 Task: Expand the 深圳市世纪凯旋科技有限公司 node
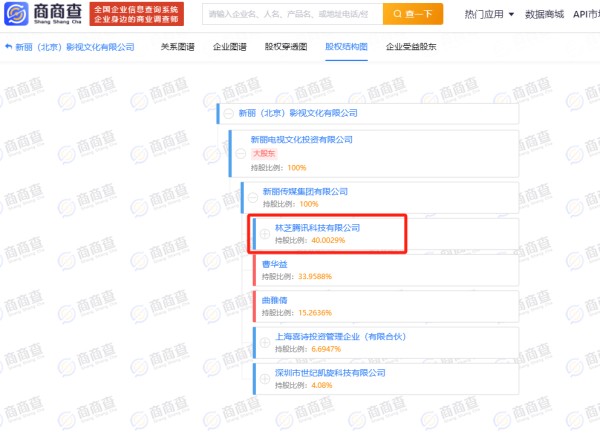[x=265, y=379]
